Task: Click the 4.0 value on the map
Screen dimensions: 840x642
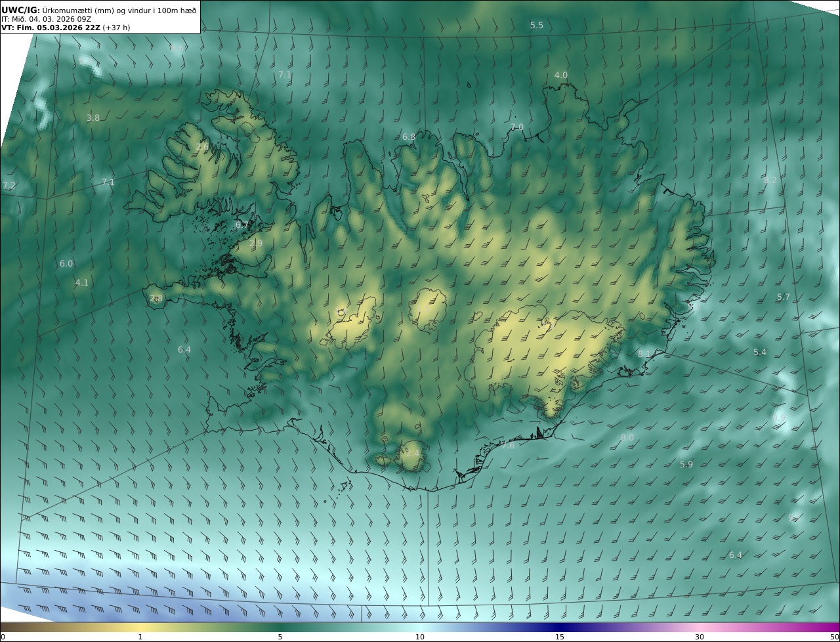Action: click(561, 75)
